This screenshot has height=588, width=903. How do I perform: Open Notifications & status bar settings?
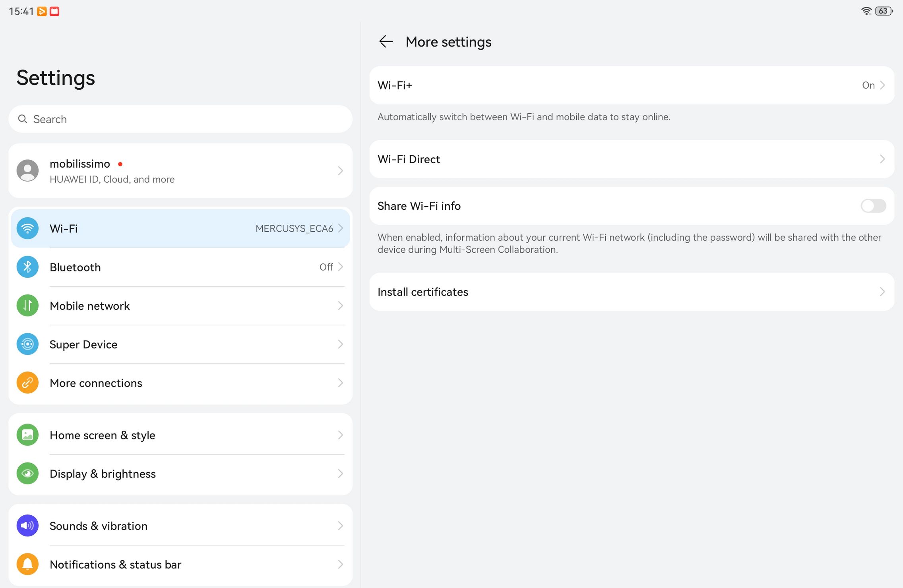coord(180,564)
